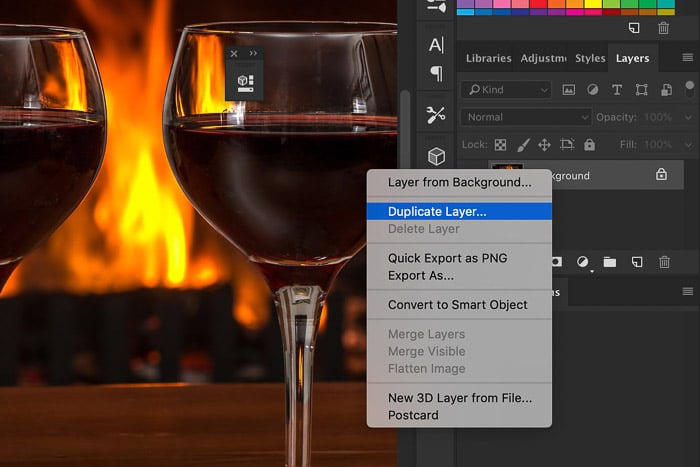Open the 3D panel cube icon in dock

[436, 156]
